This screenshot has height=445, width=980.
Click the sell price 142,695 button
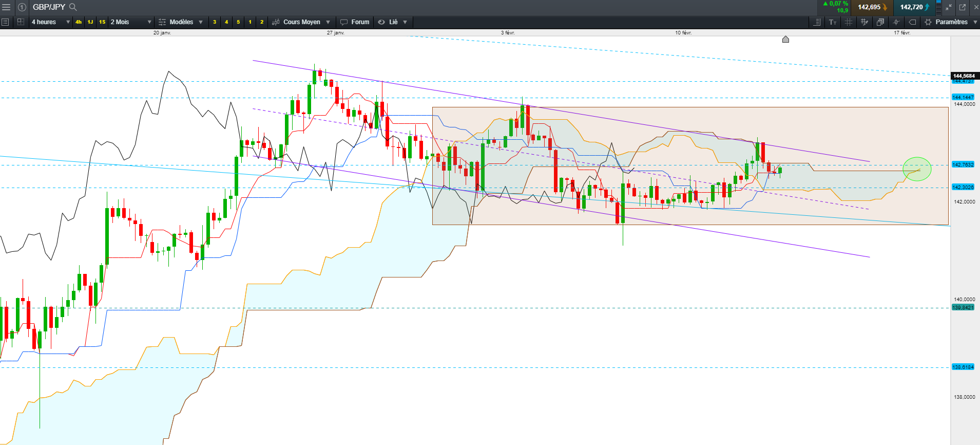(872, 7)
